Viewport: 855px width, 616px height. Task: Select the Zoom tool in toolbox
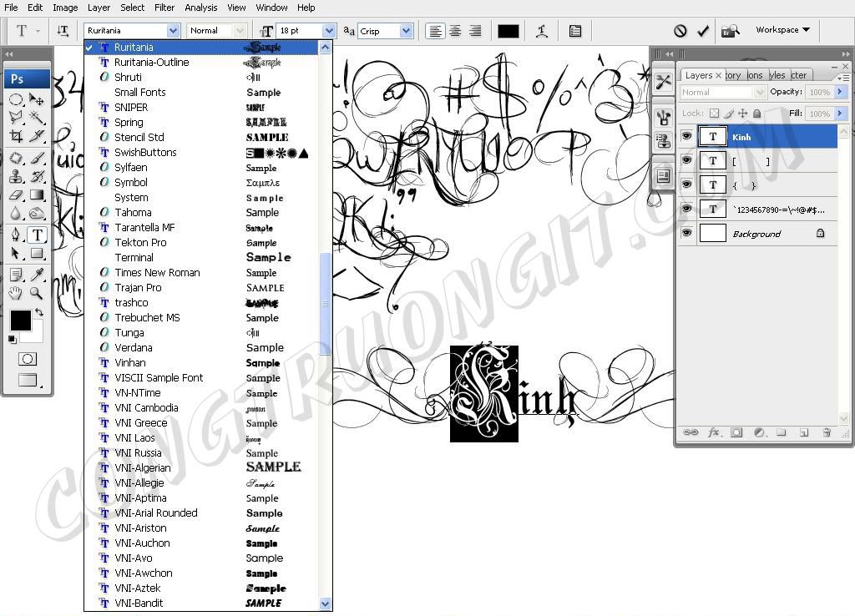coord(37,293)
